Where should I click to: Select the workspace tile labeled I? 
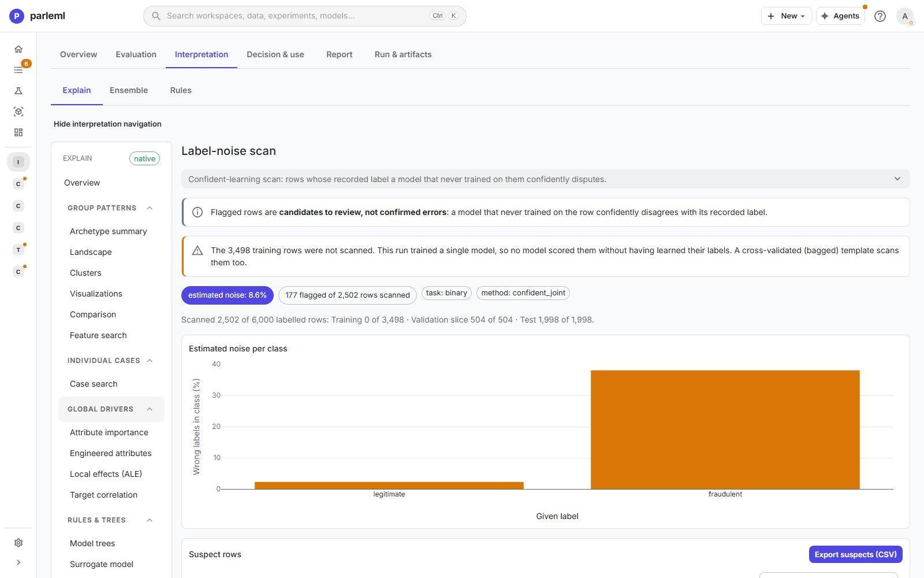[x=18, y=162]
